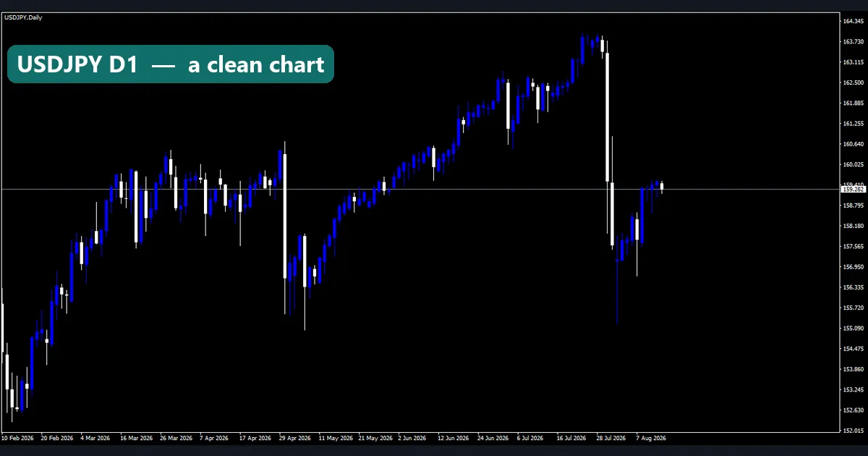The width and height of the screenshot is (868, 456).
Task: Pick the 156.950 price axis label
Action: 854,266
